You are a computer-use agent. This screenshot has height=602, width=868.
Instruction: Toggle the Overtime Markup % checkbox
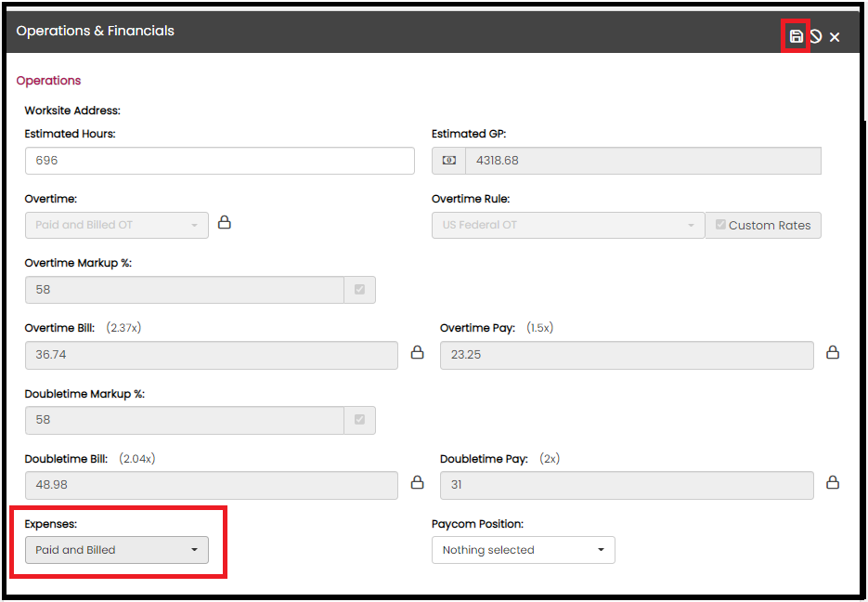[x=360, y=290]
